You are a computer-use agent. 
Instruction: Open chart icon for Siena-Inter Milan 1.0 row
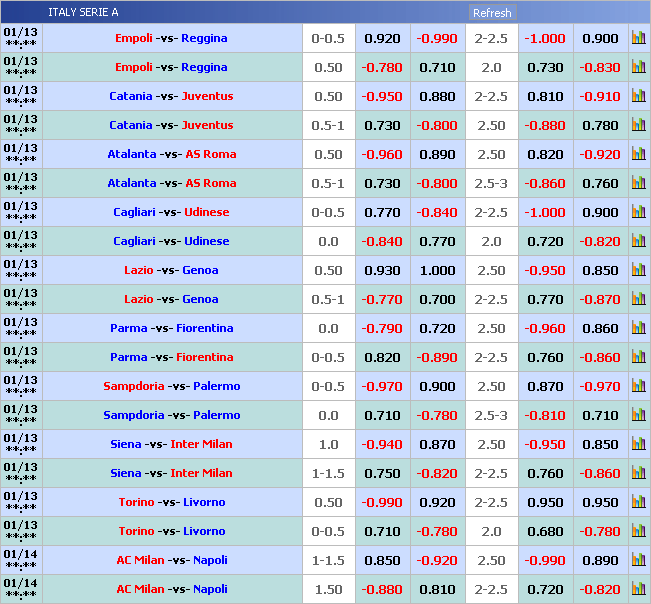tap(638, 444)
